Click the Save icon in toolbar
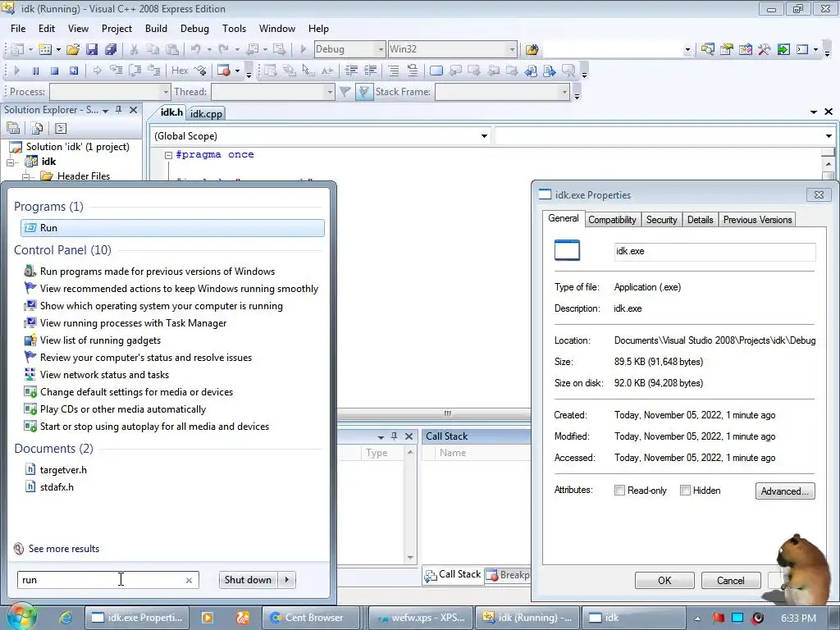This screenshot has height=630, width=840. (x=92, y=49)
